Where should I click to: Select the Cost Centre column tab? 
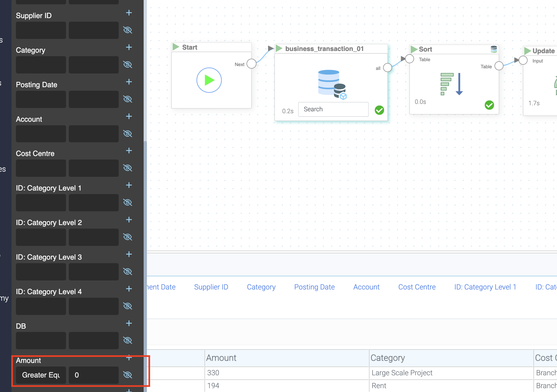click(417, 287)
